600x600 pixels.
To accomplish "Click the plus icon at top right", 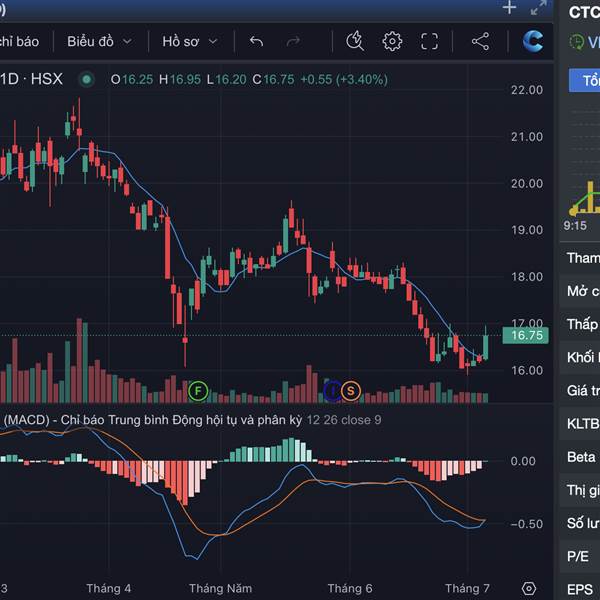I will 509,8.
